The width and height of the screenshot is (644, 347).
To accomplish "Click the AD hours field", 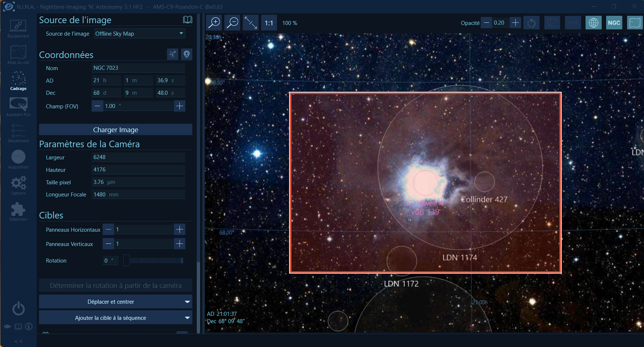I will pyautogui.click(x=106, y=80).
